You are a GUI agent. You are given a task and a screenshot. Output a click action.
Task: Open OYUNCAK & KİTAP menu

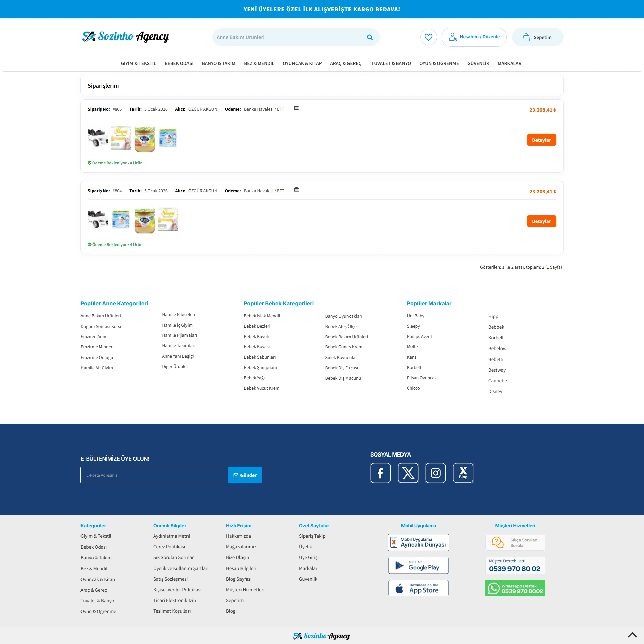(x=302, y=63)
